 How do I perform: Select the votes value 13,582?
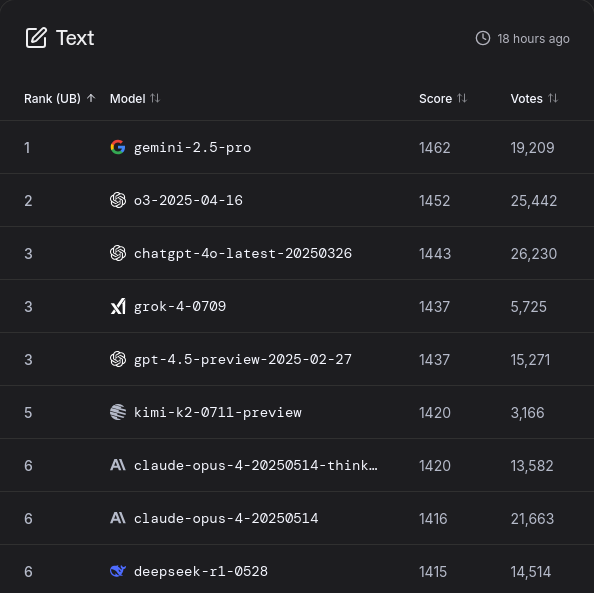click(532, 466)
